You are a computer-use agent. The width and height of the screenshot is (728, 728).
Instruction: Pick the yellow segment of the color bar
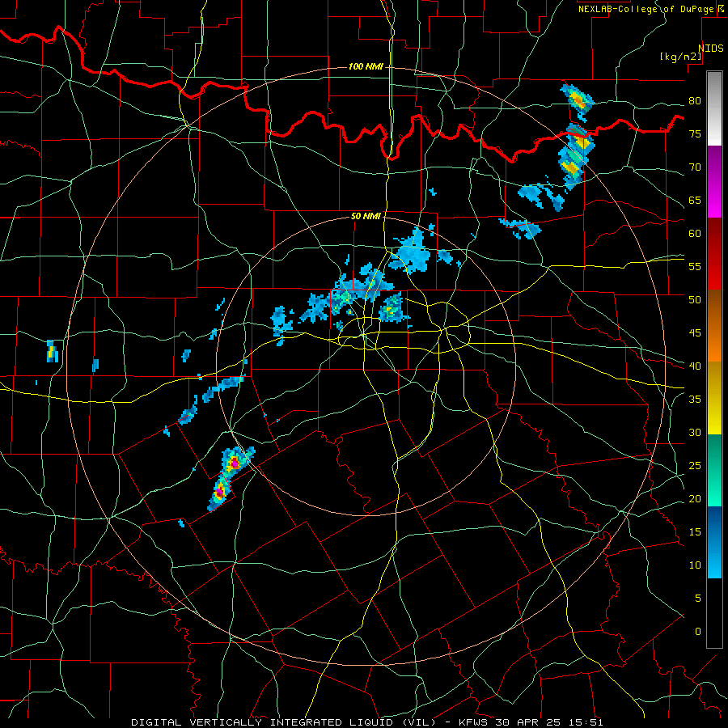(714, 398)
